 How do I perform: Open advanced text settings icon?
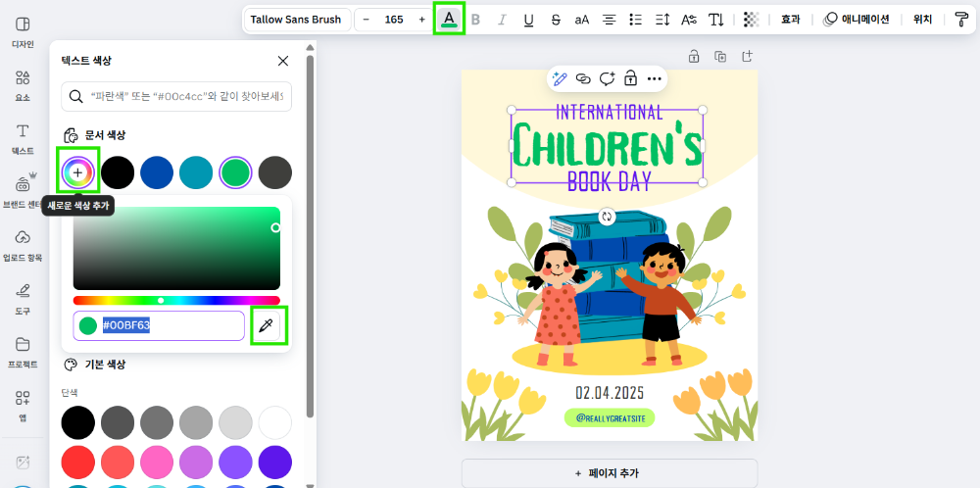point(689,20)
